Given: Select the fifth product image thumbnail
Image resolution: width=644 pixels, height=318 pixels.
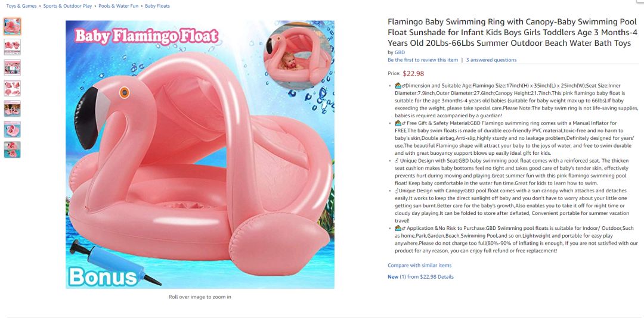Looking at the screenshot, I should coord(13,108).
